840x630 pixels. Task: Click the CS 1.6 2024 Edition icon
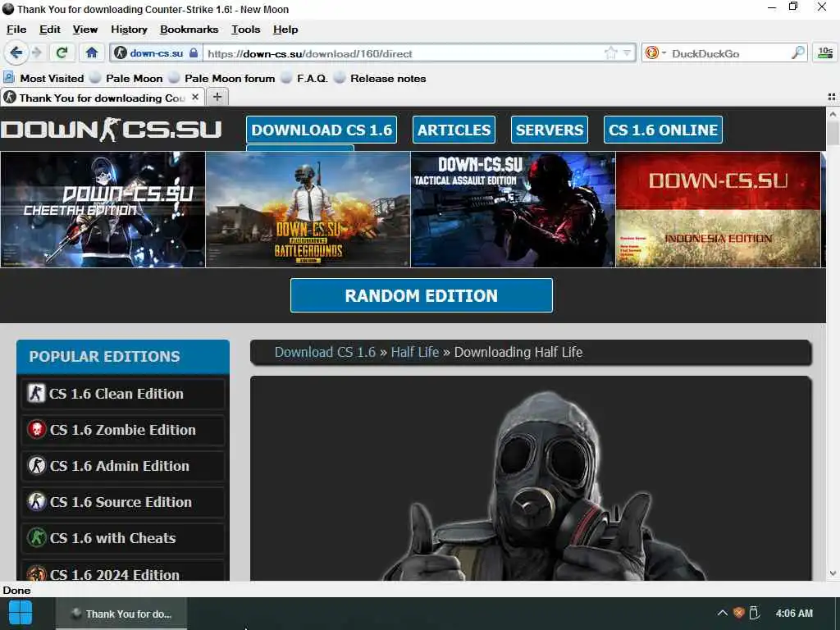36,573
